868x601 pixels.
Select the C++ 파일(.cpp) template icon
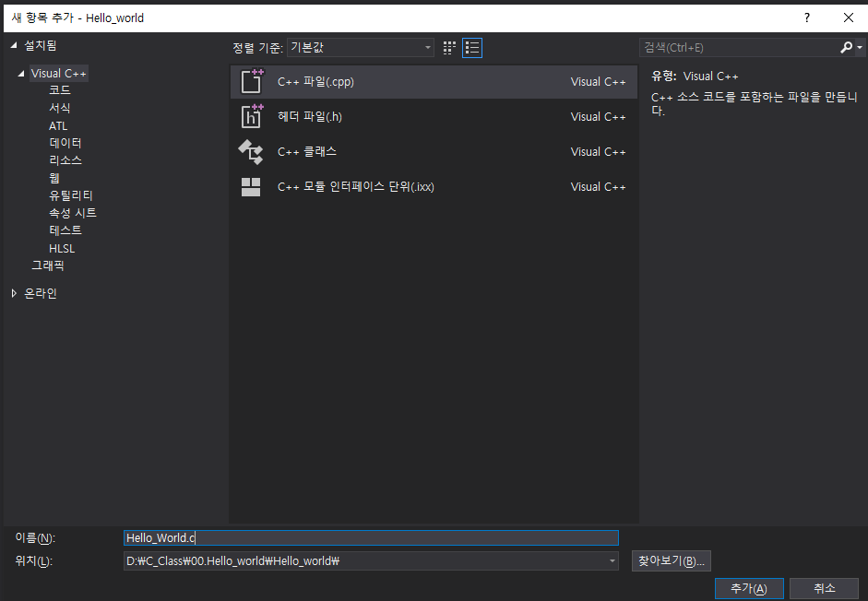pyautogui.click(x=252, y=81)
